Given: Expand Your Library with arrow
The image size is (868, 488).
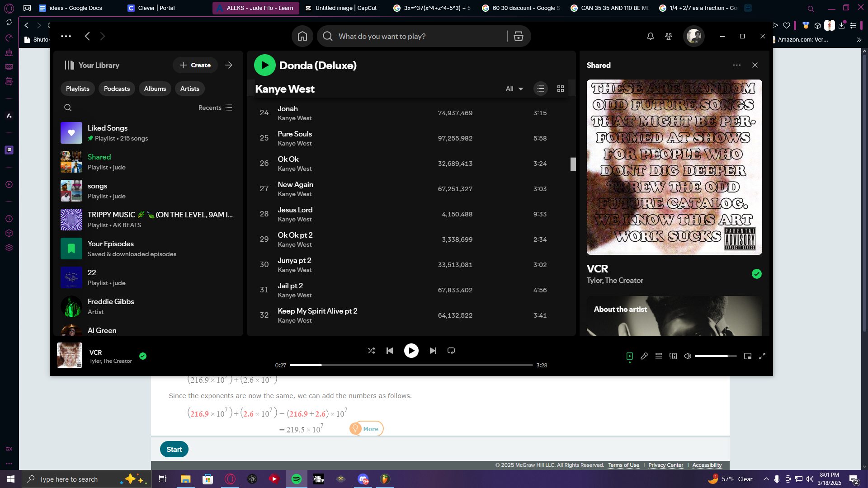Looking at the screenshot, I should point(229,65).
